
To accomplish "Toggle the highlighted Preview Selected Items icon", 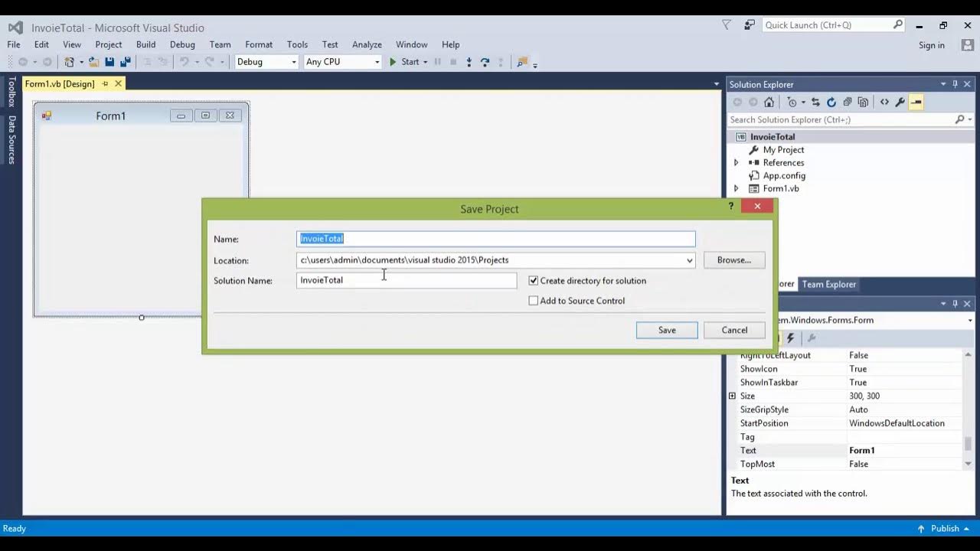I will coord(916,102).
